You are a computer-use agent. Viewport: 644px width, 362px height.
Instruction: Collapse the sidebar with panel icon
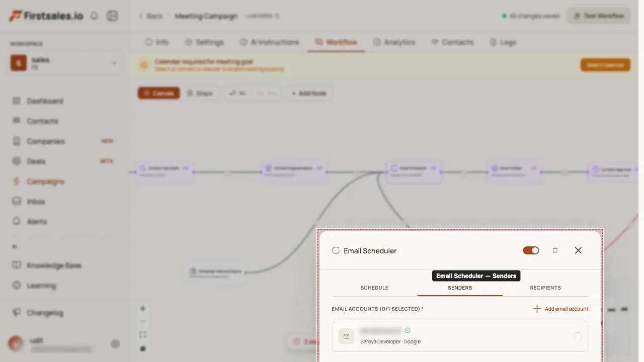[x=112, y=16]
